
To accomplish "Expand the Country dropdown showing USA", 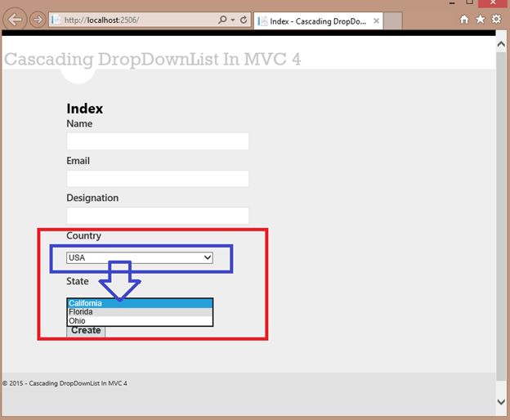I will (140, 257).
